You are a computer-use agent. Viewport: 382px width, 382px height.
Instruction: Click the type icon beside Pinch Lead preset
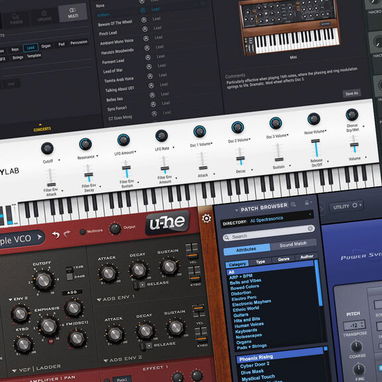145,29
